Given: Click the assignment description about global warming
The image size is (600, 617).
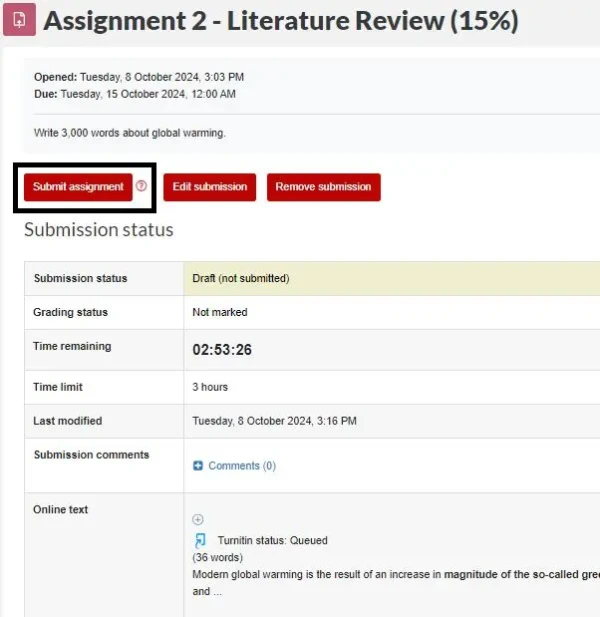Looking at the screenshot, I should coord(130,133).
